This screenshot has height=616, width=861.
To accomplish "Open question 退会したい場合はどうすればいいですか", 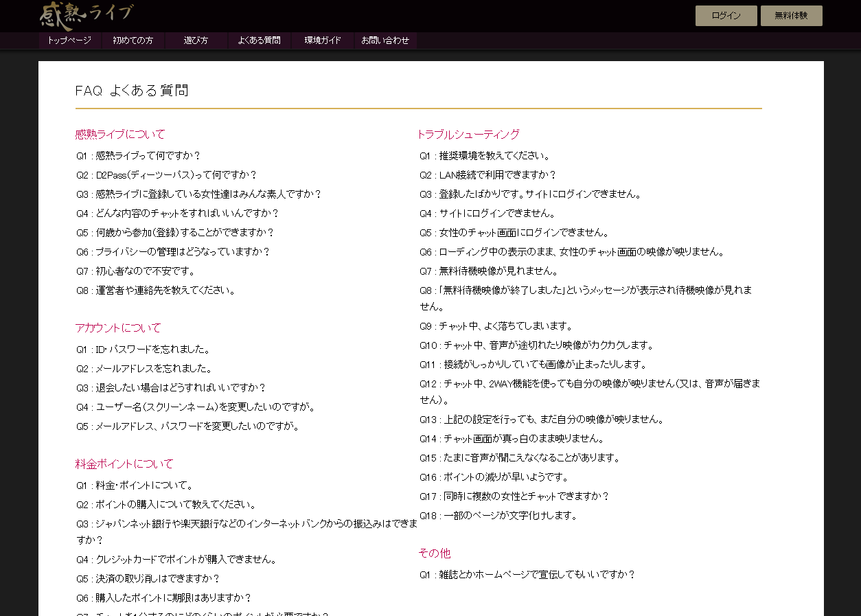I will click(172, 388).
